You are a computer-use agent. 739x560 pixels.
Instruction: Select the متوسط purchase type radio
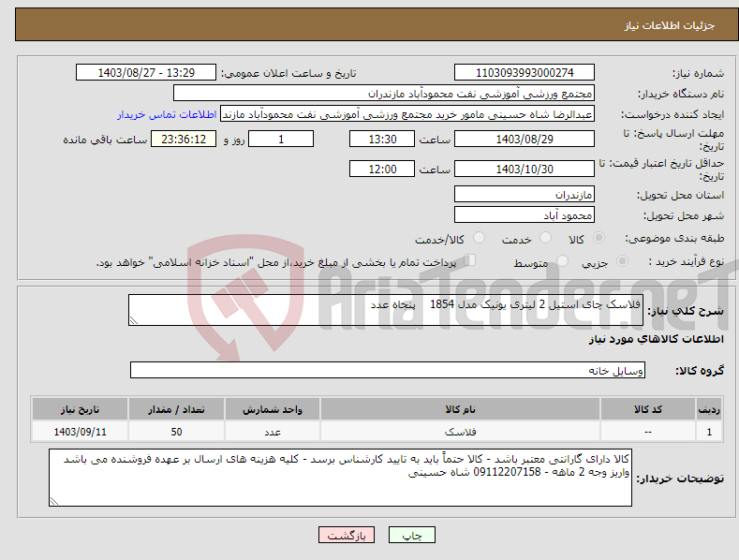point(562,260)
